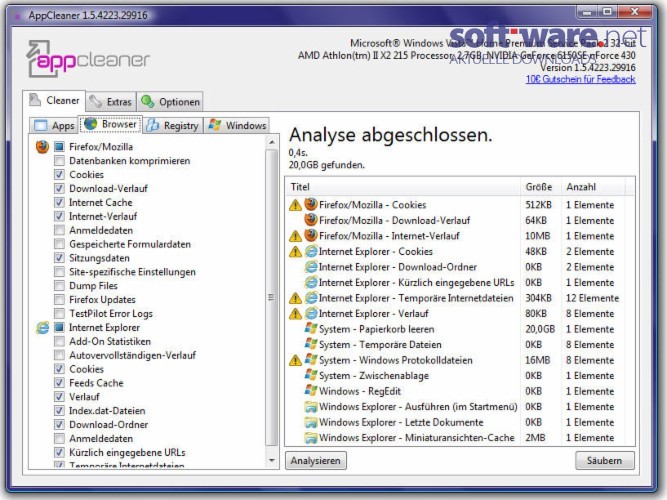The width and height of the screenshot is (667, 500).
Task: Click the gears icon on the Optionen tab
Action: click(148, 102)
